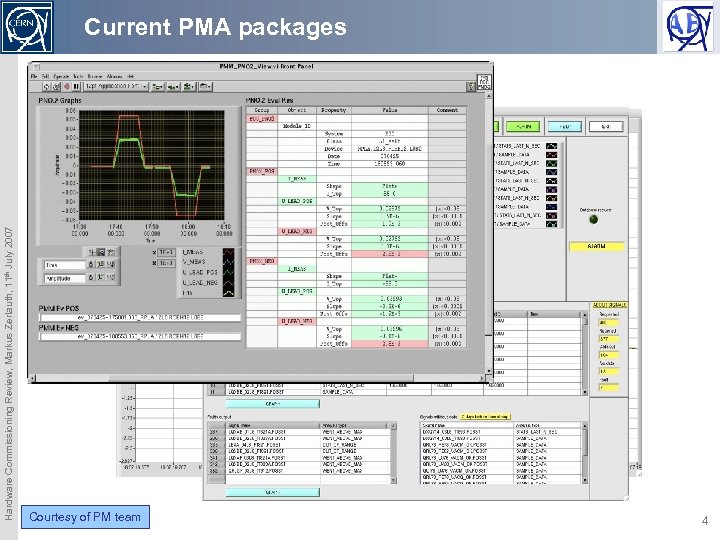The image size is (720, 540).
Task: Open the Amplitude axis format button
Action: [111, 277]
